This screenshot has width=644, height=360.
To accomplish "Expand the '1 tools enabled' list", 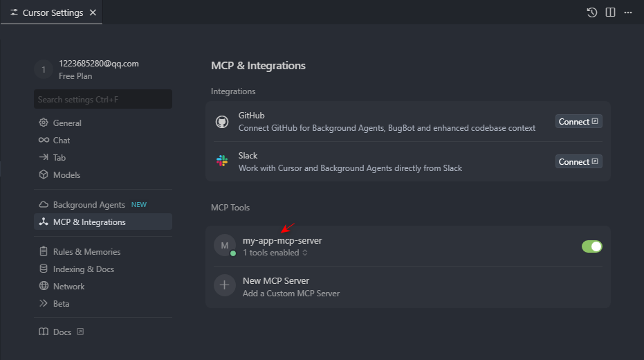I will (x=275, y=253).
